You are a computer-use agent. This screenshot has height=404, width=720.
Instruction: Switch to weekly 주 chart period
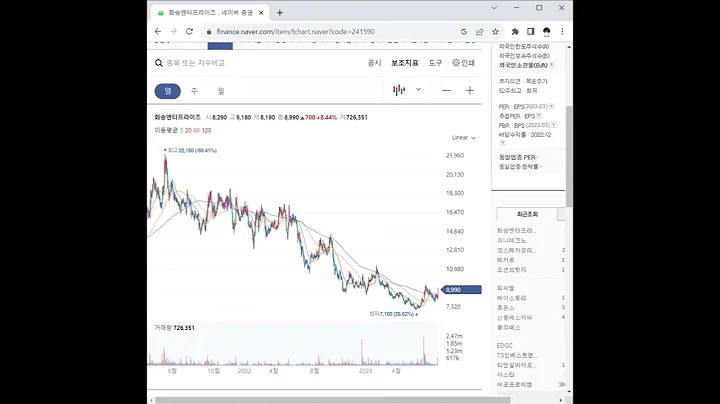pyautogui.click(x=194, y=91)
